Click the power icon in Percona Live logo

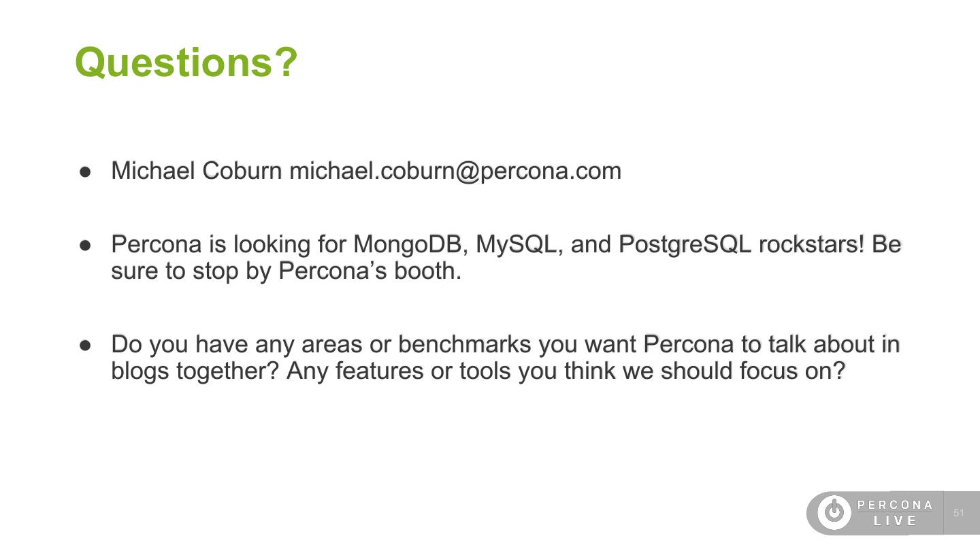point(834,512)
